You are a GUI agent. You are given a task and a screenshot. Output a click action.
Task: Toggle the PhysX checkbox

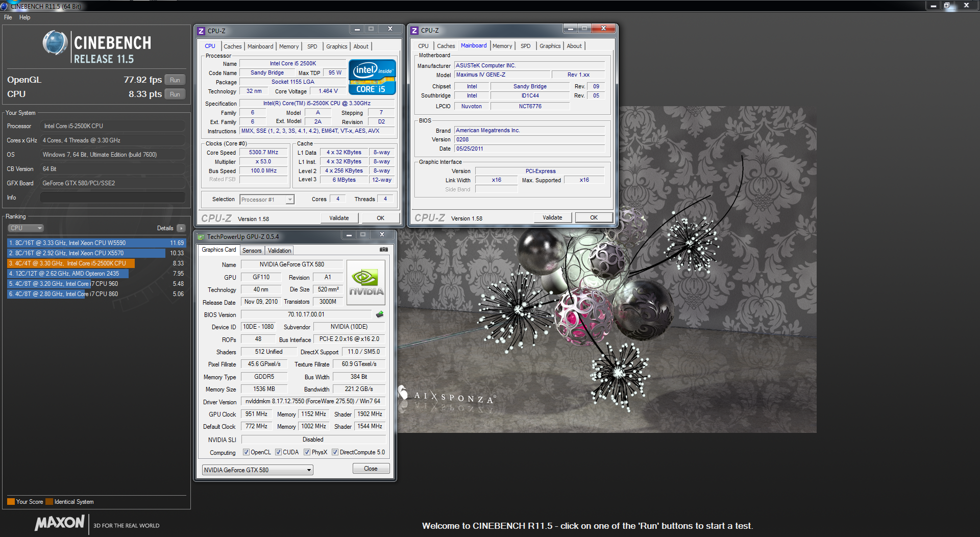pyautogui.click(x=307, y=452)
